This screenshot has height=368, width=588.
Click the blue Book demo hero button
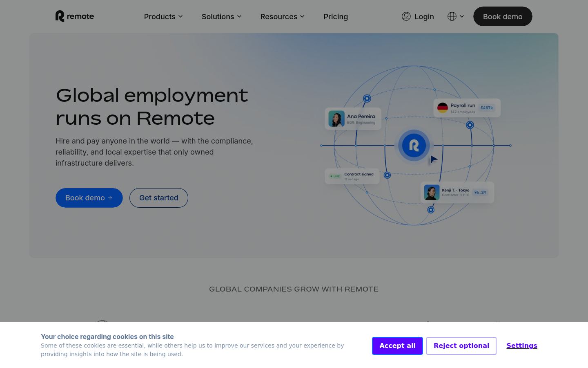(89, 198)
